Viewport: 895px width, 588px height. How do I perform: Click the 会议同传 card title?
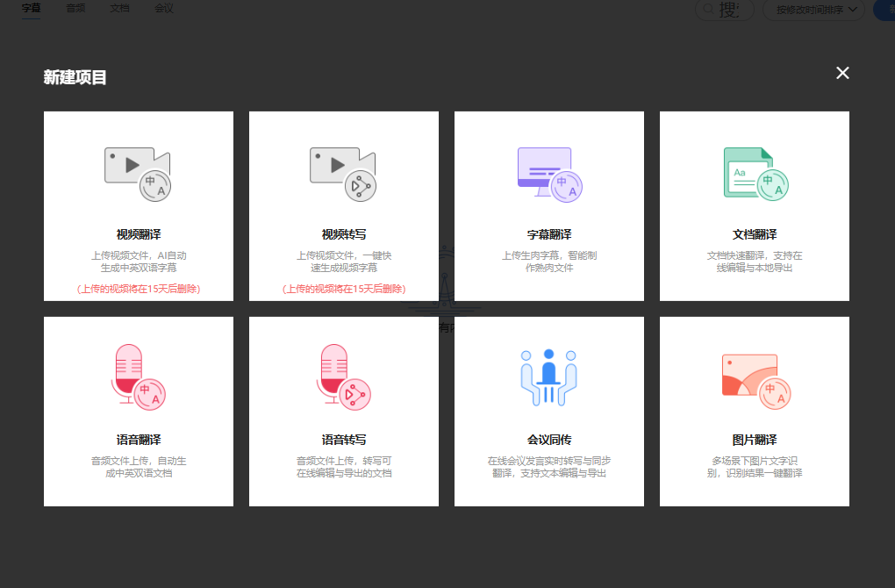click(549, 441)
